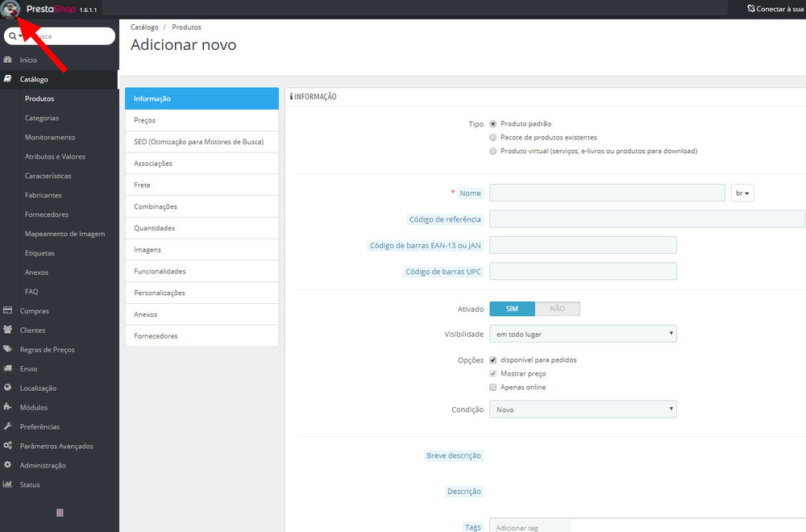Click the Administração gear icon
Viewport: 806px width, 532px height.
(x=7, y=464)
